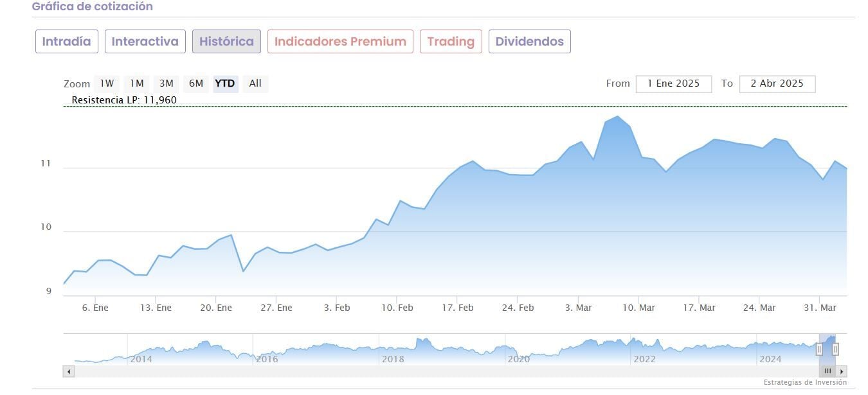Open Indicadores Premium tab
This screenshot has height=395, width=868.
coord(340,42)
